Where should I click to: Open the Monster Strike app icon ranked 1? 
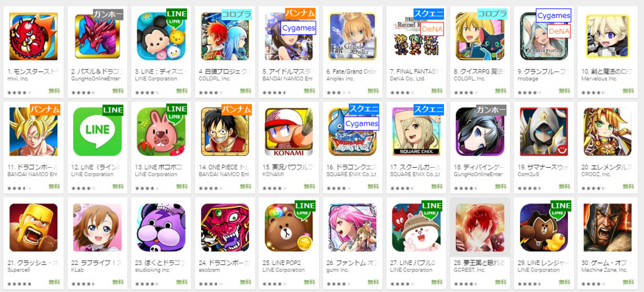(x=33, y=36)
